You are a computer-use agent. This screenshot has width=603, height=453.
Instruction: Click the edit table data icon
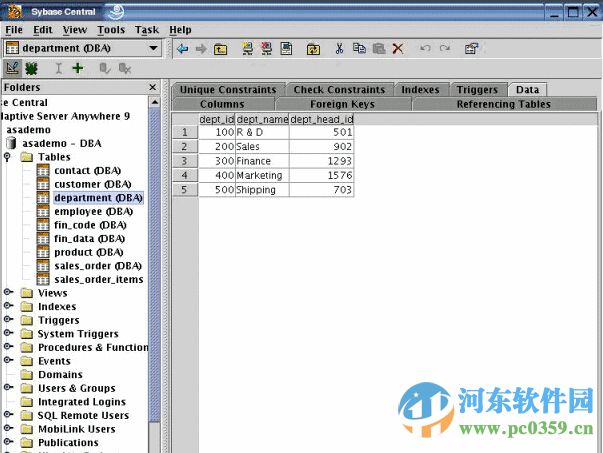(x=12, y=68)
